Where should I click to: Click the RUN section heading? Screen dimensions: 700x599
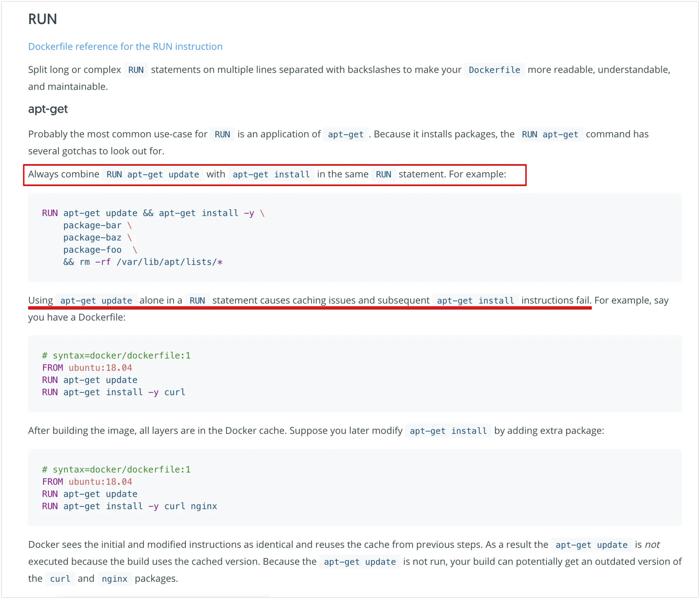point(42,19)
